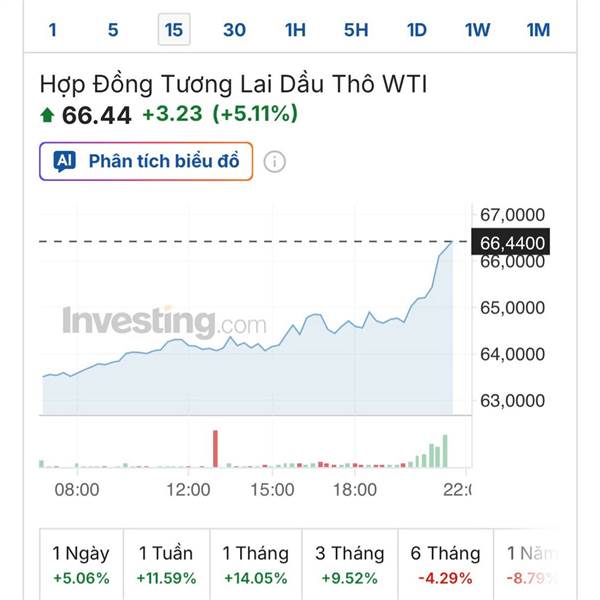Switch to 5H timeframe

coord(356,30)
